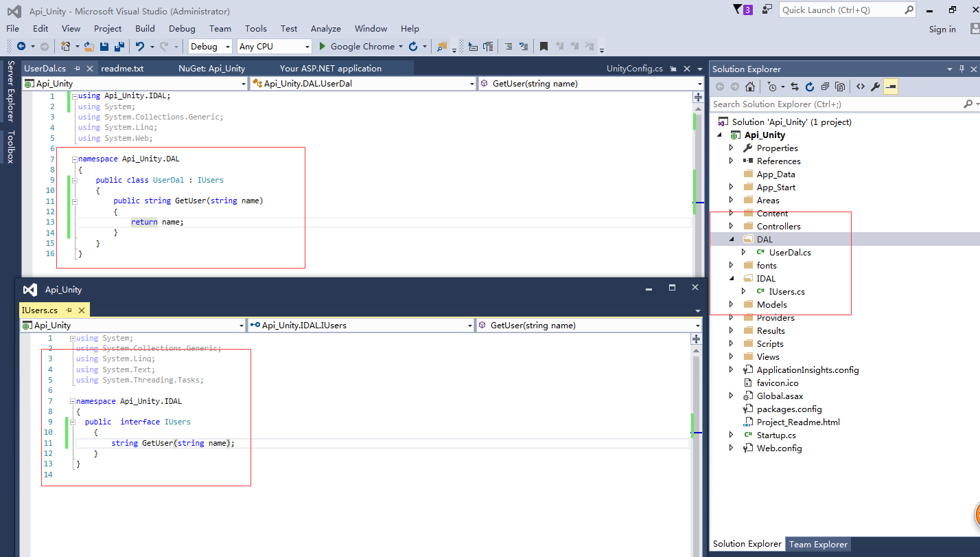Click the Comment out selected lines icon
This screenshot has width=980, height=557.
point(508,47)
